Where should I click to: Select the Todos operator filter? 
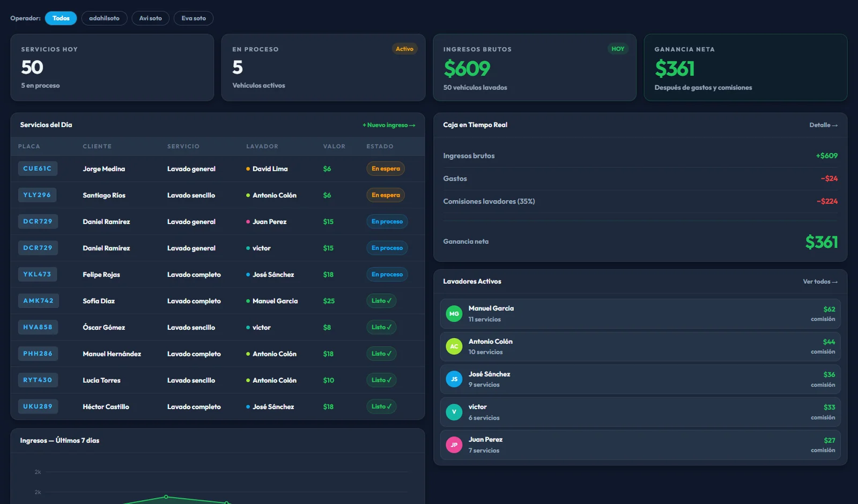point(61,18)
